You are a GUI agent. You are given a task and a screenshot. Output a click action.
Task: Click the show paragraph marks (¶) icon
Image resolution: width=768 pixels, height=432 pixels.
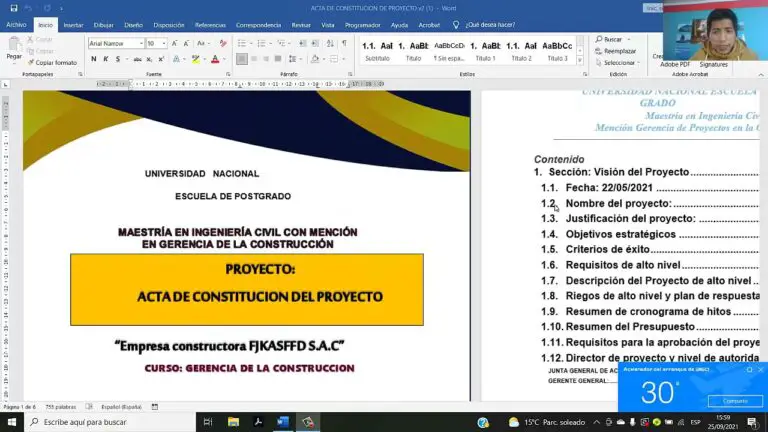pyautogui.click(x=344, y=44)
